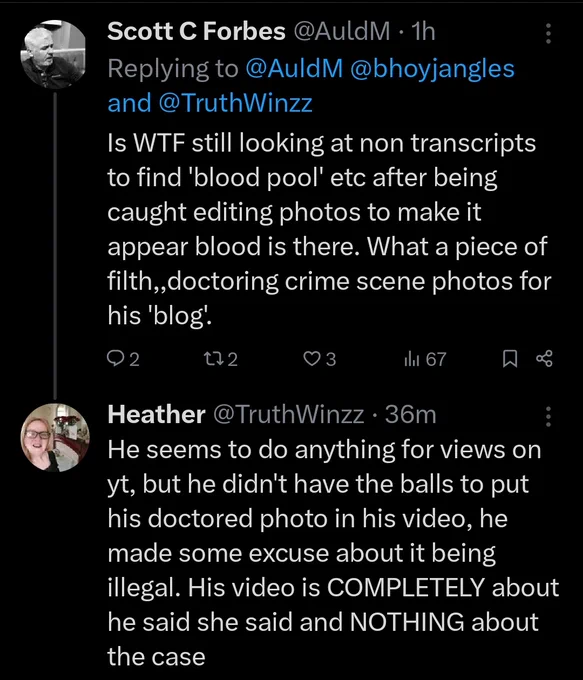The height and width of the screenshot is (680, 583).
Task: Click gray @TruthWinzz handle beside Heather
Action: (x=288, y=414)
